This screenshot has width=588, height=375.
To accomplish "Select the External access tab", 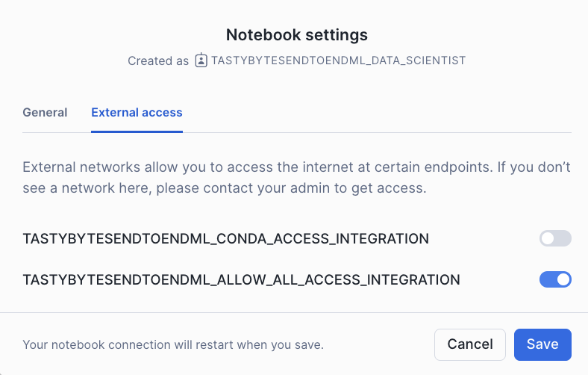I will click(x=137, y=113).
